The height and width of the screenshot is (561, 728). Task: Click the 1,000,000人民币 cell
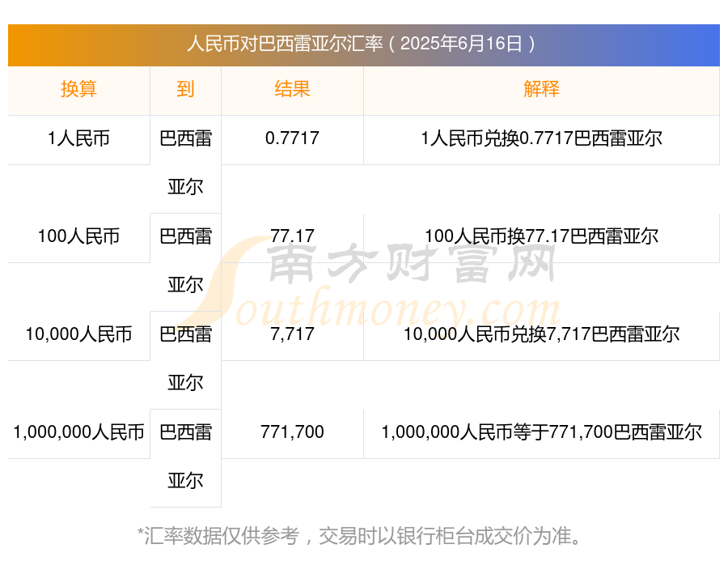[x=79, y=432]
